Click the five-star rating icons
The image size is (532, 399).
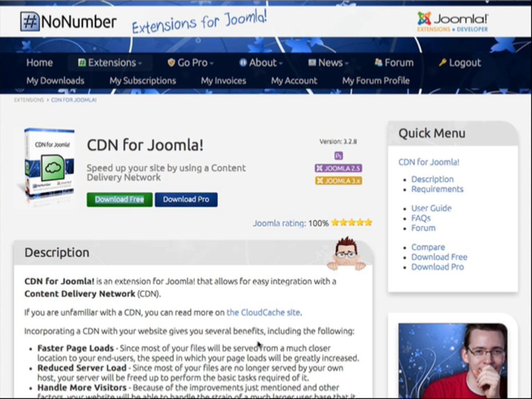[352, 223]
